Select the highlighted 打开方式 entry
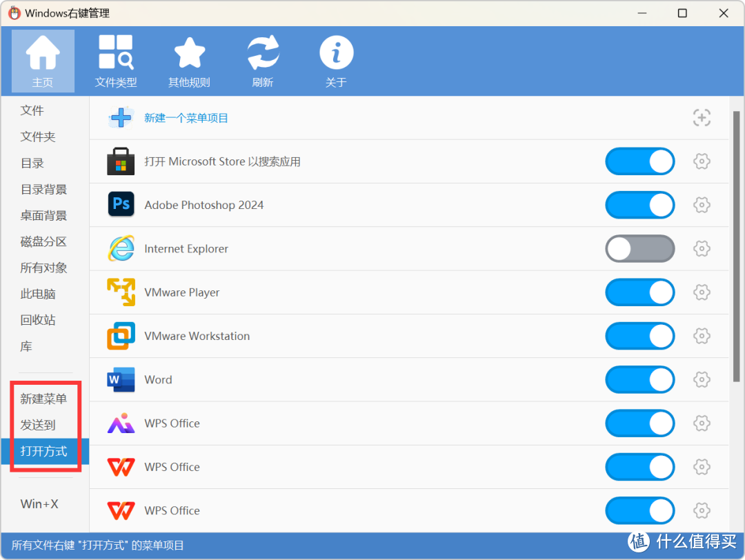 [x=43, y=451]
